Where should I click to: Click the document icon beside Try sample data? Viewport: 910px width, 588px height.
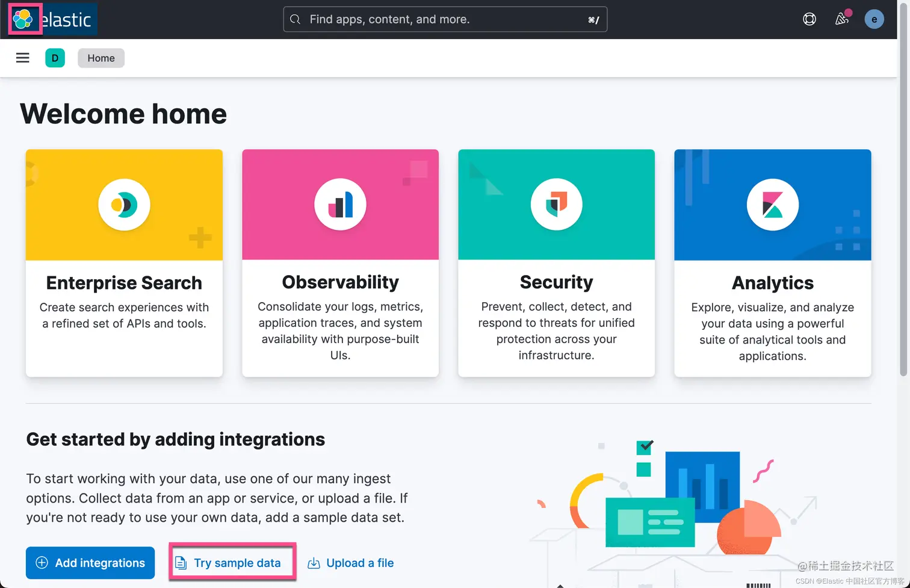pyautogui.click(x=181, y=563)
